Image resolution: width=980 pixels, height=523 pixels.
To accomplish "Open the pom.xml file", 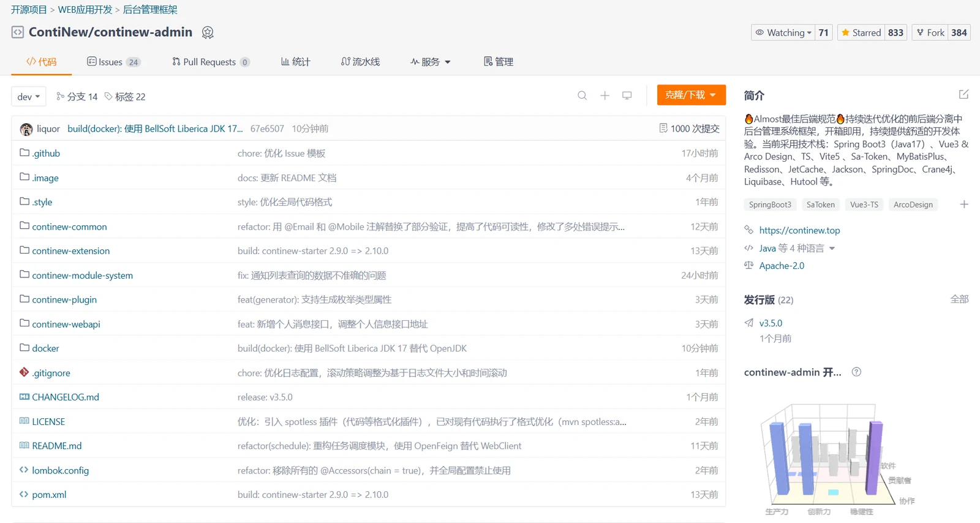I will pyautogui.click(x=49, y=495).
